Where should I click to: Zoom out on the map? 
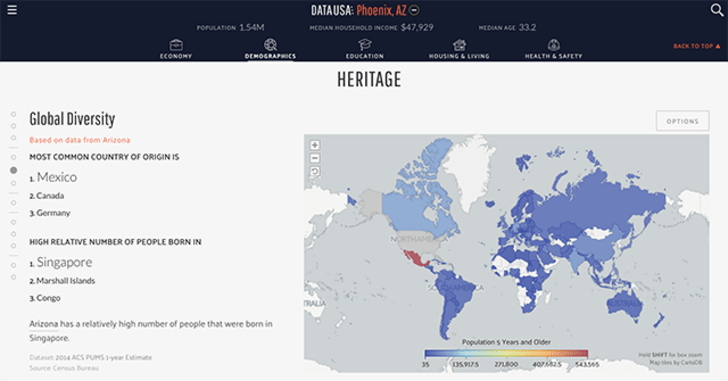pyautogui.click(x=315, y=158)
